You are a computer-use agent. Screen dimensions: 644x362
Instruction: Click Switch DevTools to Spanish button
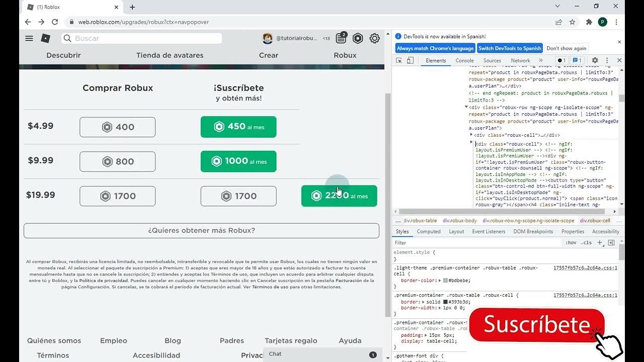(x=510, y=48)
